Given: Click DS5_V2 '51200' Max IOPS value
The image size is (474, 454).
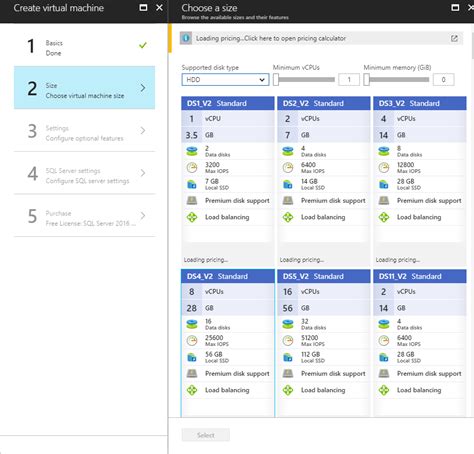Looking at the screenshot, I should pyautogui.click(x=310, y=338).
